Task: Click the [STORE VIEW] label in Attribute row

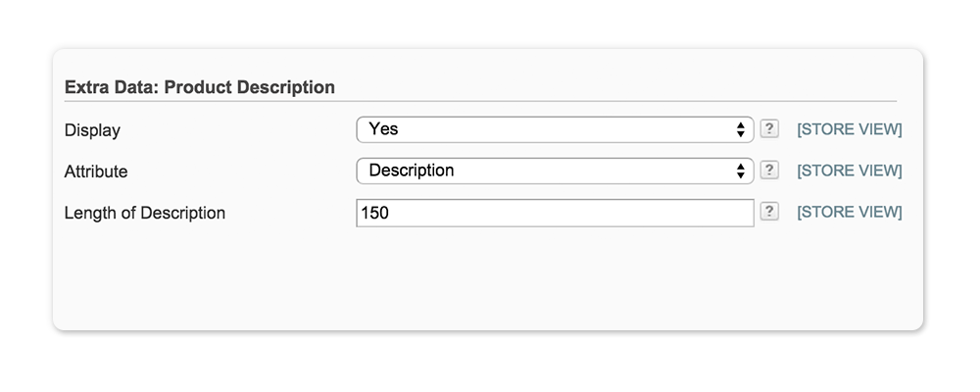Action: coord(849,171)
